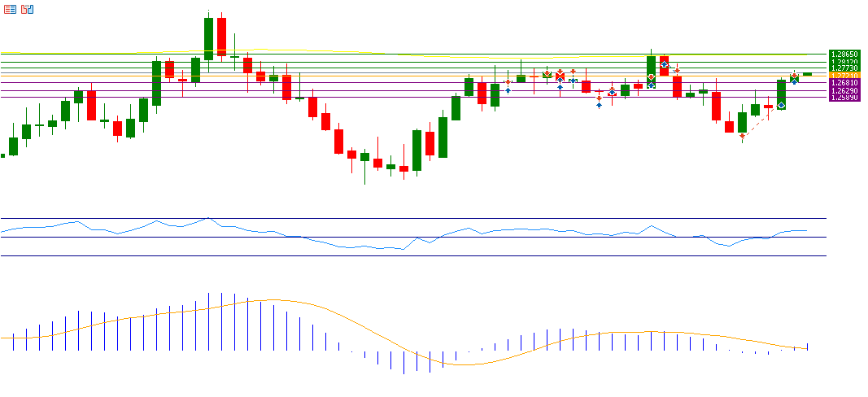The image size is (868, 397).
Task: Click the rightmost small green candle
Action: tap(807, 74)
